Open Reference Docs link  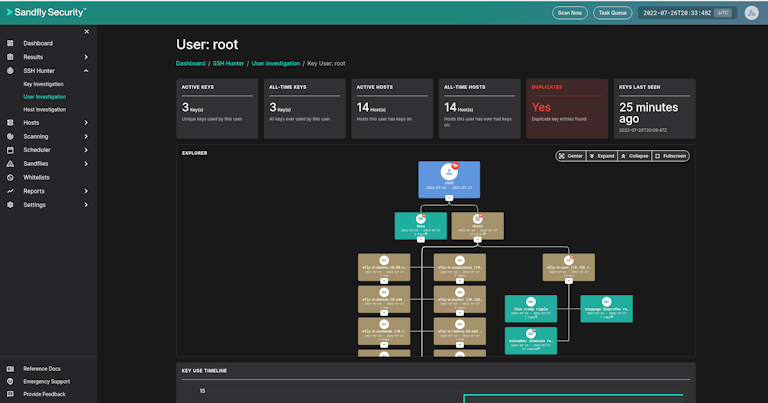coord(42,369)
